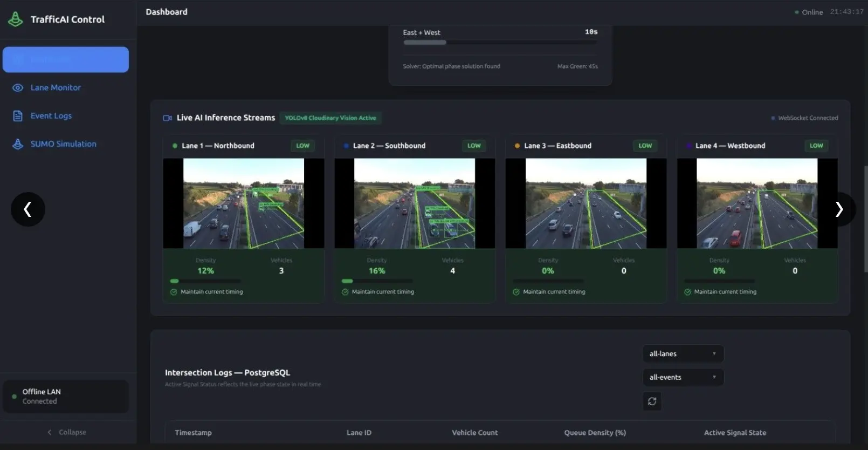The image size is (868, 450).
Task: Click the camera icon beside Live AI Inference Streams
Action: click(x=168, y=118)
